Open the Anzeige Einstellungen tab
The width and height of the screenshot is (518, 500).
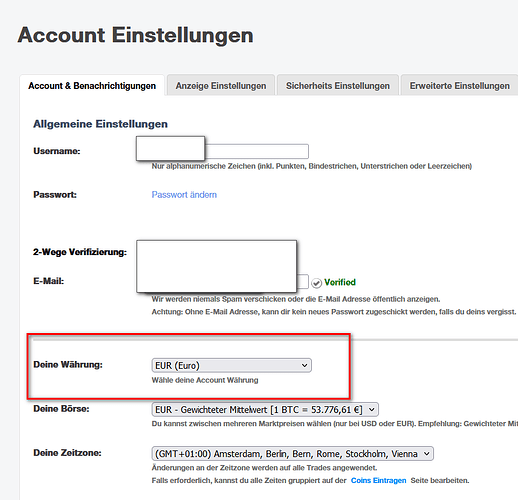tap(221, 86)
